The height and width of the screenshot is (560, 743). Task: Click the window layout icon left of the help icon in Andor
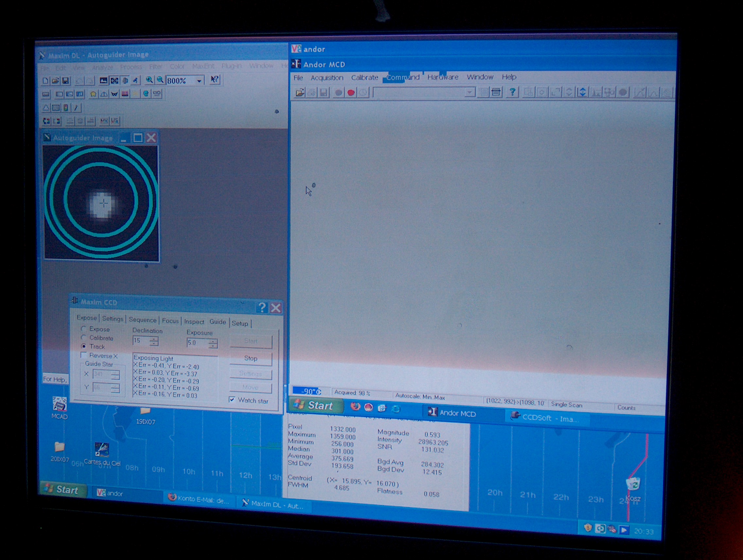(496, 92)
